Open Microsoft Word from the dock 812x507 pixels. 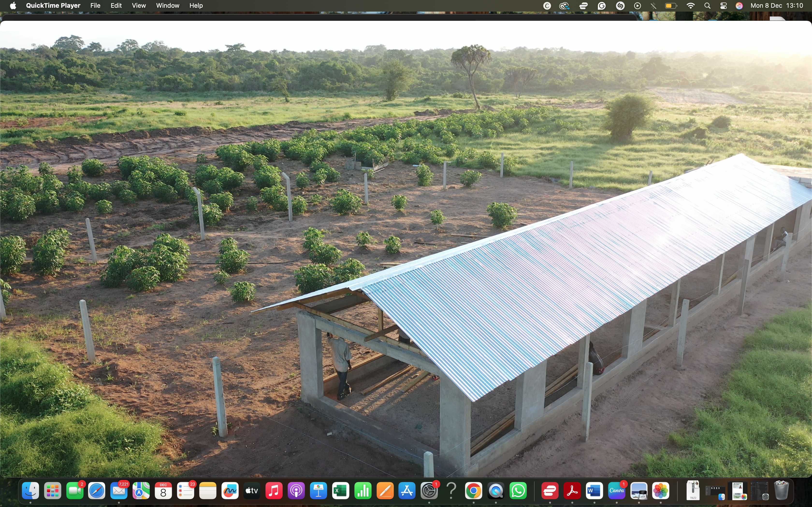594,491
